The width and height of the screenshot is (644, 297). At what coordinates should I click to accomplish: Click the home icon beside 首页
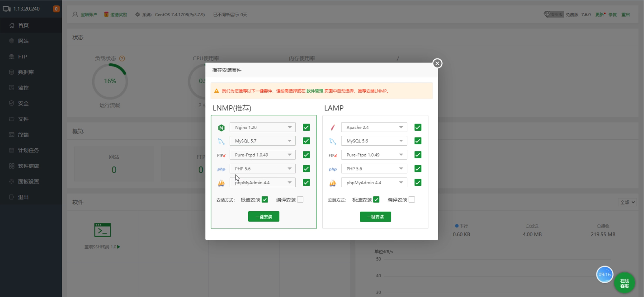[x=12, y=25]
